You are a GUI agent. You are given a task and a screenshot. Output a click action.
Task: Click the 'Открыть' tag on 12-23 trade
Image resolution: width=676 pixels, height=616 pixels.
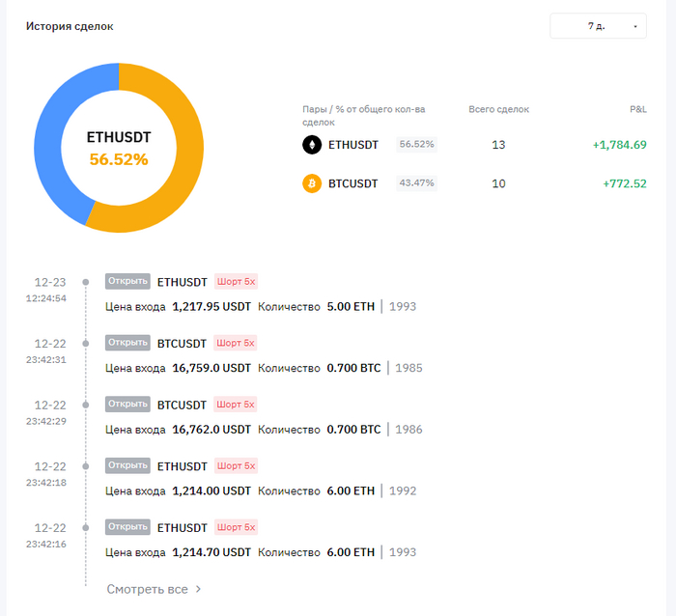pyautogui.click(x=127, y=282)
